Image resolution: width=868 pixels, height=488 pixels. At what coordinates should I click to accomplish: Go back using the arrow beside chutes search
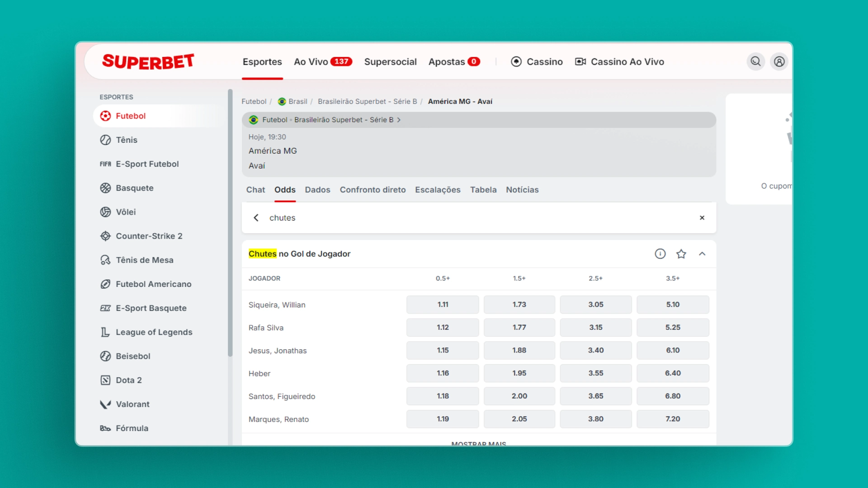click(x=256, y=218)
